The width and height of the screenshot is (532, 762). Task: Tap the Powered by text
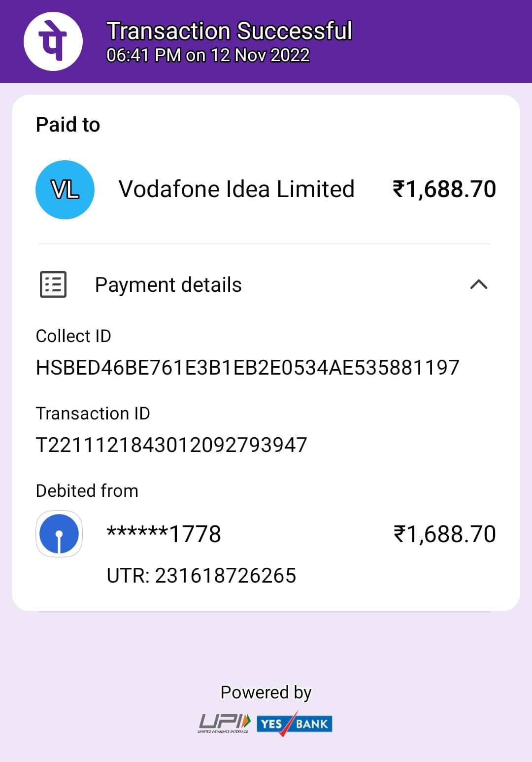[266, 693]
